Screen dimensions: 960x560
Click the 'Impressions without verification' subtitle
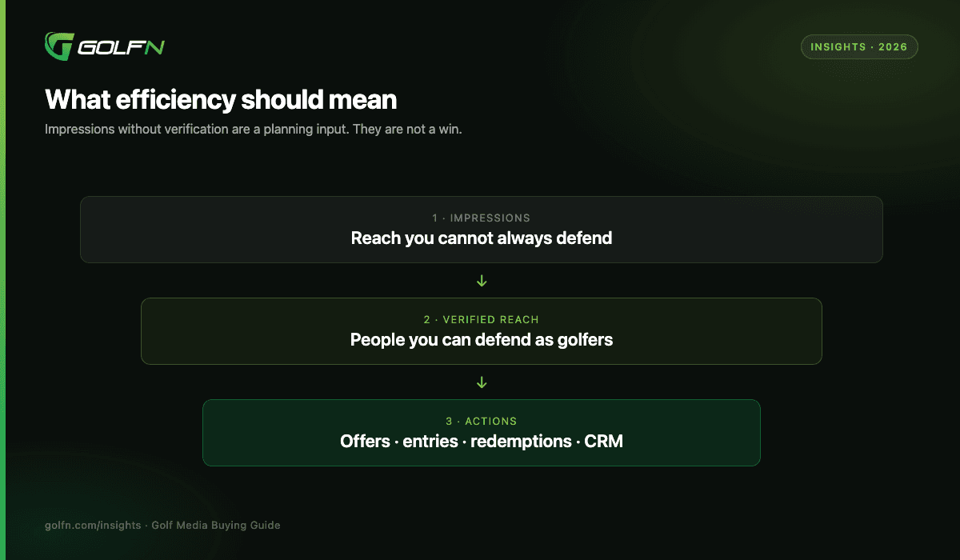(x=254, y=129)
